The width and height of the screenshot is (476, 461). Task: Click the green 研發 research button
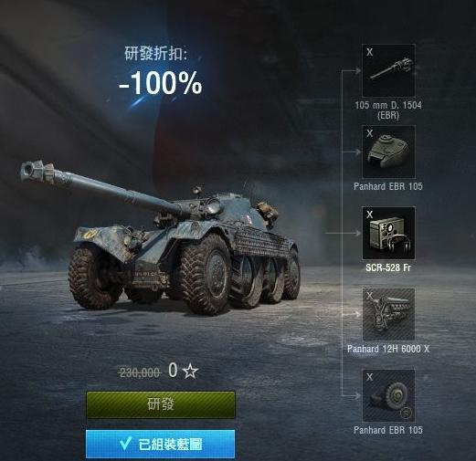pos(161,404)
